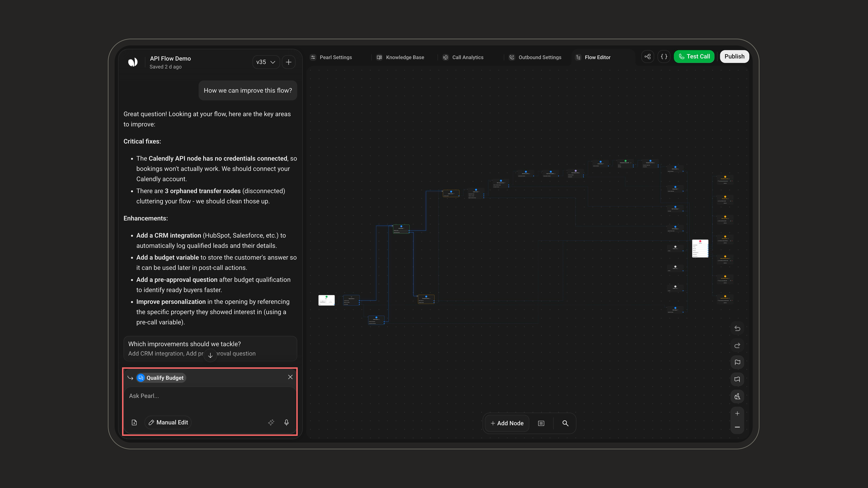The width and height of the screenshot is (868, 488).
Task: Activate the microphone voice input
Action: tap(286, 422)
